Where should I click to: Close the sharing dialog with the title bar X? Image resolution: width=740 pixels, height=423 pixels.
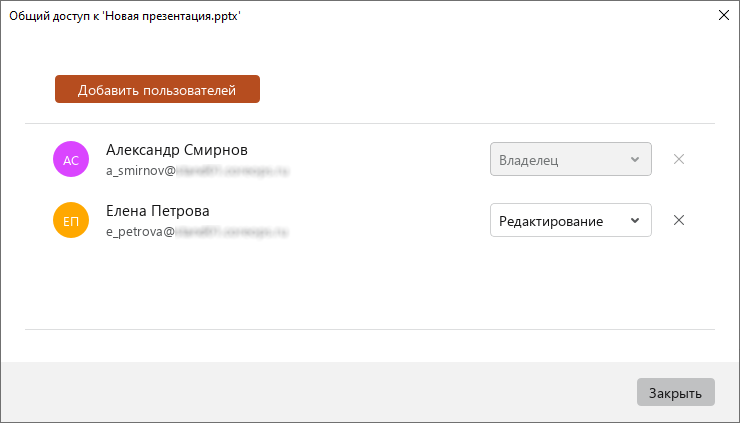click(723, 15)
